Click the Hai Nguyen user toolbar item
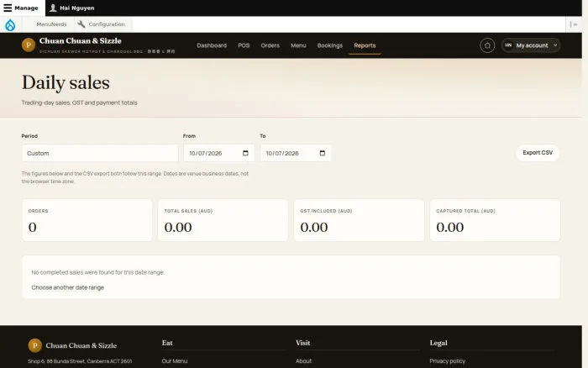Image resolution: width=588 pixels, height=368 pixels. click(72, 8)
